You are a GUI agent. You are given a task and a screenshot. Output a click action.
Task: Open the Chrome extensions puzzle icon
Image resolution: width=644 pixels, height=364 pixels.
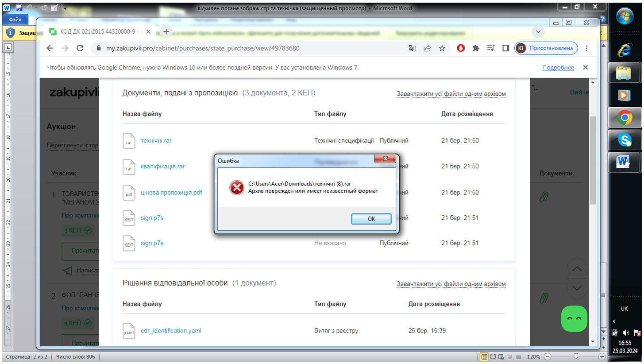pos(476,48)
